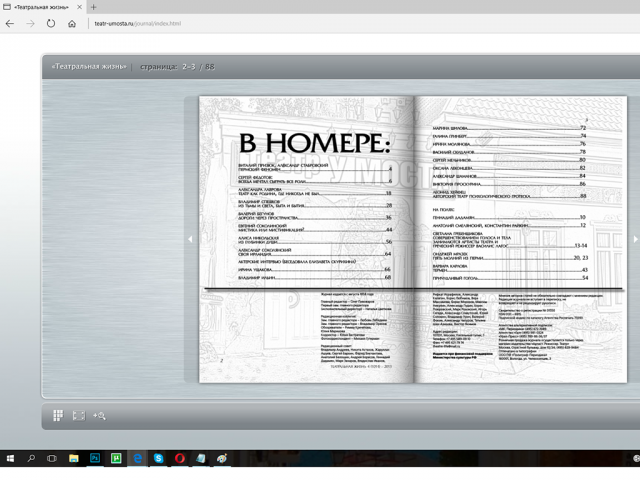Click the contents entry for page 44
640x480 pixels.
(315, 228)
